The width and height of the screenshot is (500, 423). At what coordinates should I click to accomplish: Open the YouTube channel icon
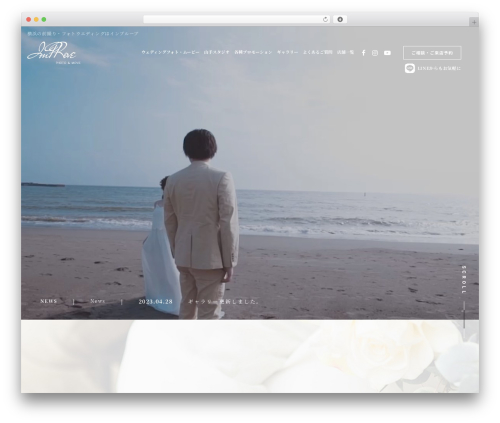[x=387, y=53]
